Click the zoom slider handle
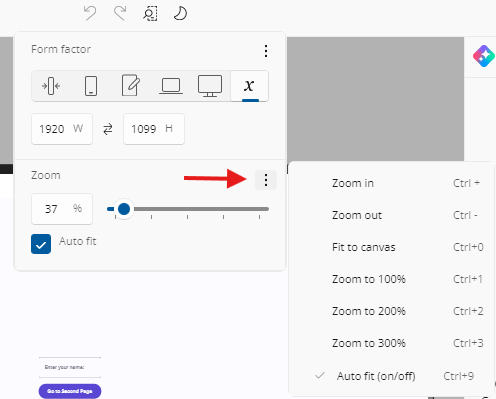 tap(124, 209)
